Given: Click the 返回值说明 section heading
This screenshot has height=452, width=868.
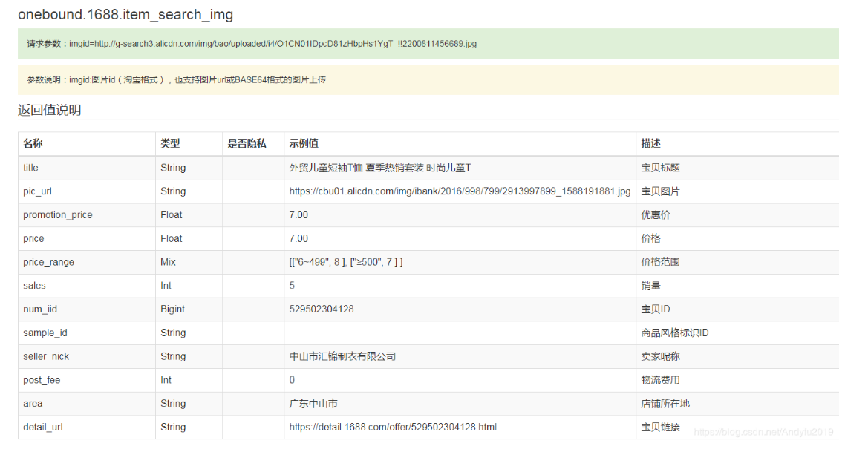Looking at the screenshot, I should pyautogui.click(x=50, y=110).
